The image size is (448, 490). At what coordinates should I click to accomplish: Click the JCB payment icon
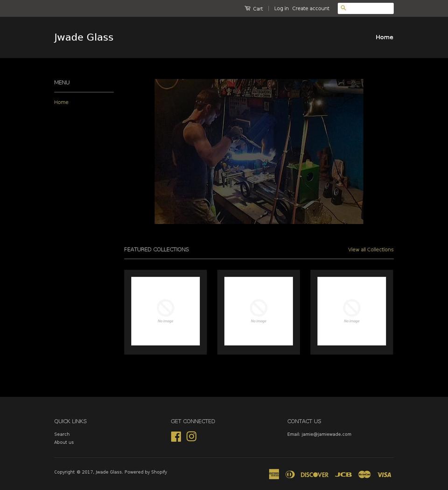coord(343,474)
